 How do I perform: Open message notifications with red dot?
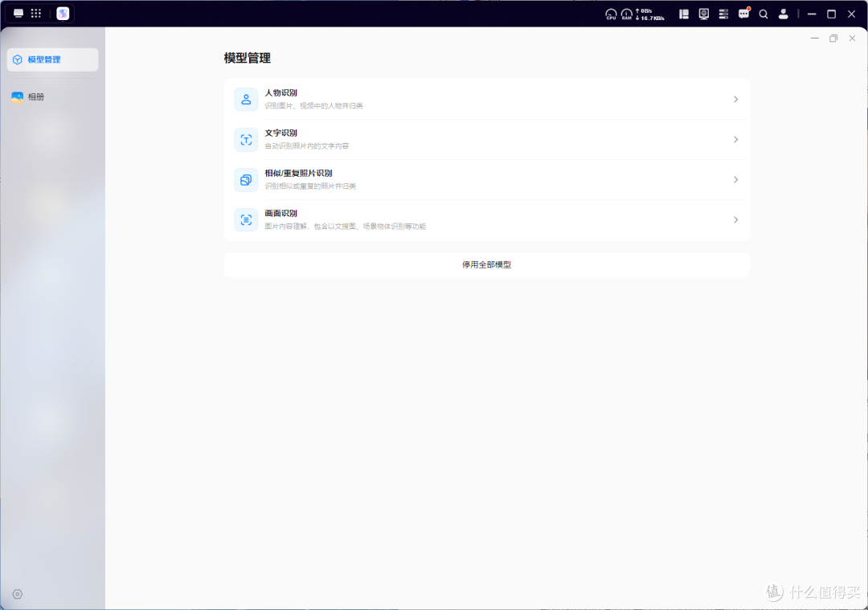744,14
